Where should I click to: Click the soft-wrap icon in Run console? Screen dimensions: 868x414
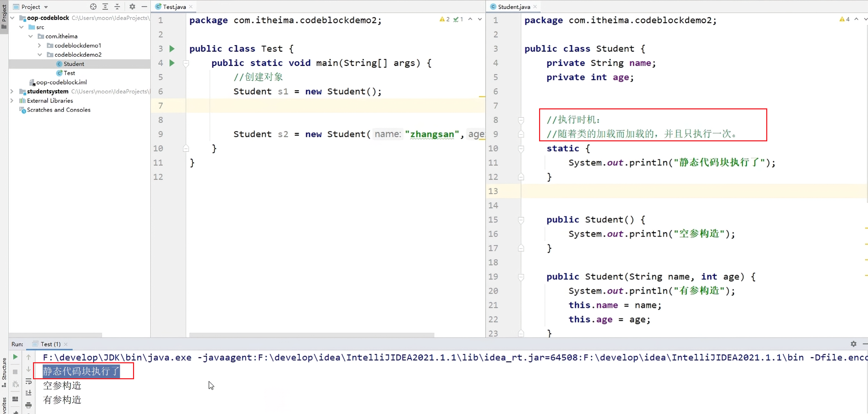pyautogui.click(x=28, y=381)
